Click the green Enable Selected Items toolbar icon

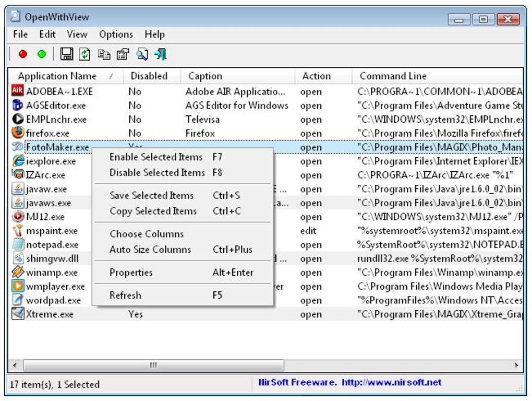(x=42, y=54)
